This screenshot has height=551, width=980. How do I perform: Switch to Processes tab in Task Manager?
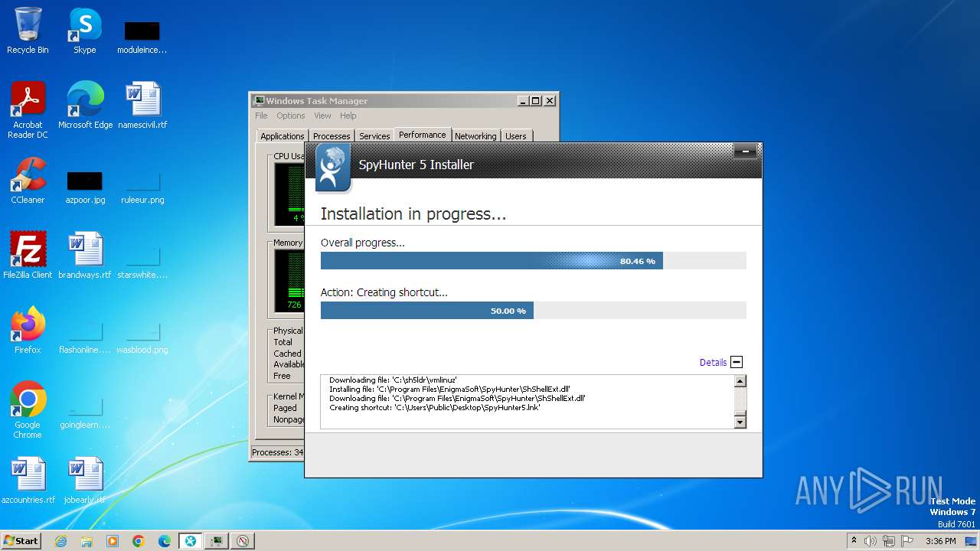click(x=332, y=136)
